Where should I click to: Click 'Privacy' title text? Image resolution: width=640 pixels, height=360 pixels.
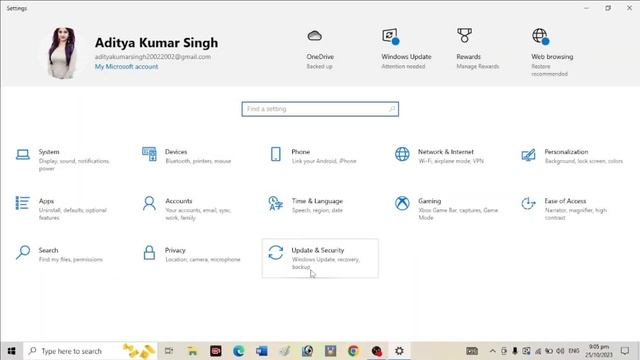tap(175, 250)
